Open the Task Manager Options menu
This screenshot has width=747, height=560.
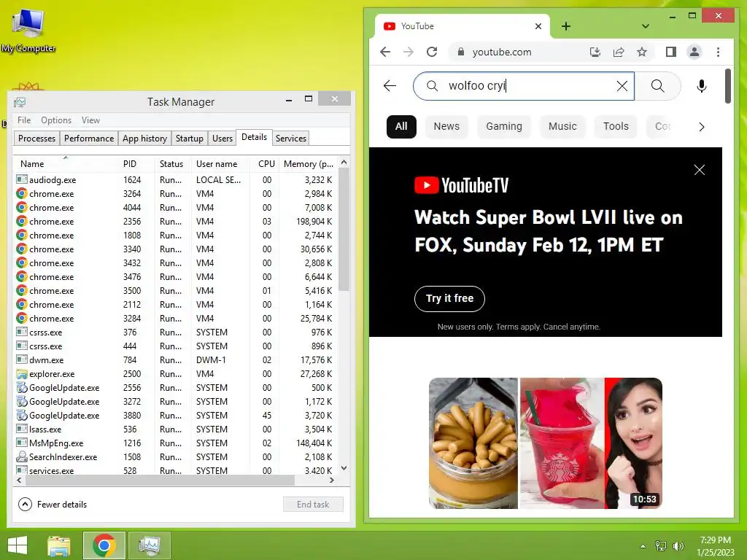(x=55, y=120)
